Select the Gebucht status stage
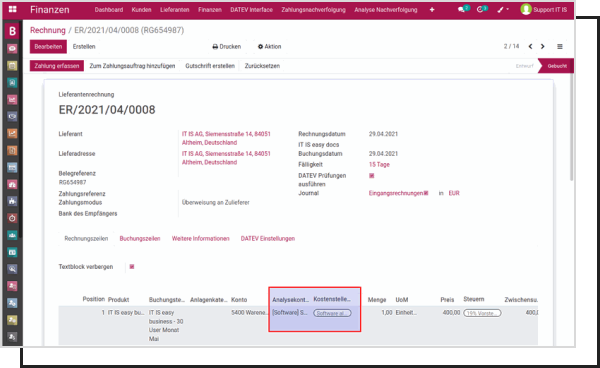This screenshot has width=600, height=368. (557, 66)
